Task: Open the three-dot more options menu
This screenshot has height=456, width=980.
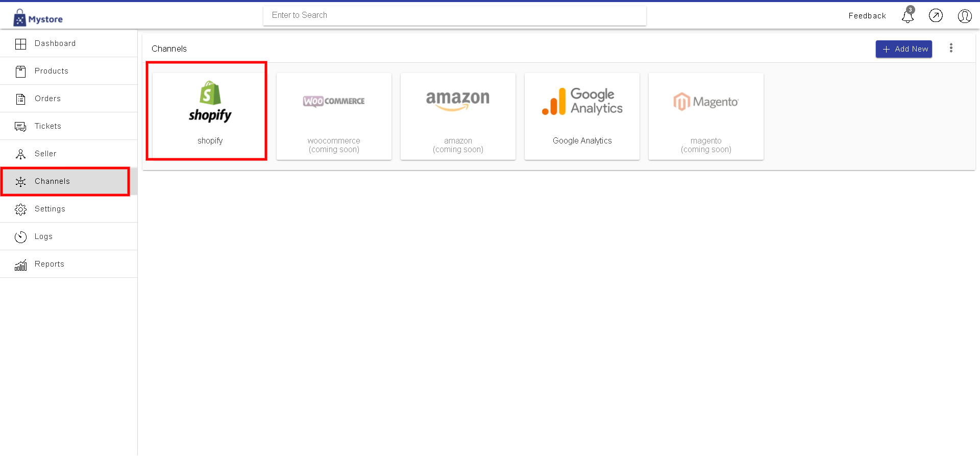Action: click(x=951, y=48)
